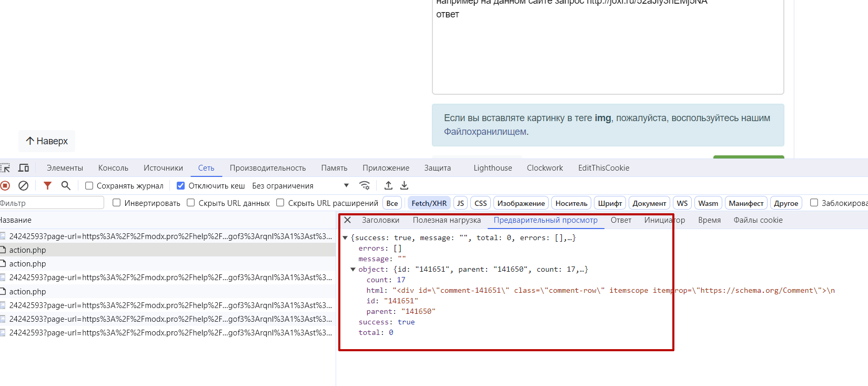868x386 pixels.
Task: Open the Заголовки tab
Action: pos(380,220)
